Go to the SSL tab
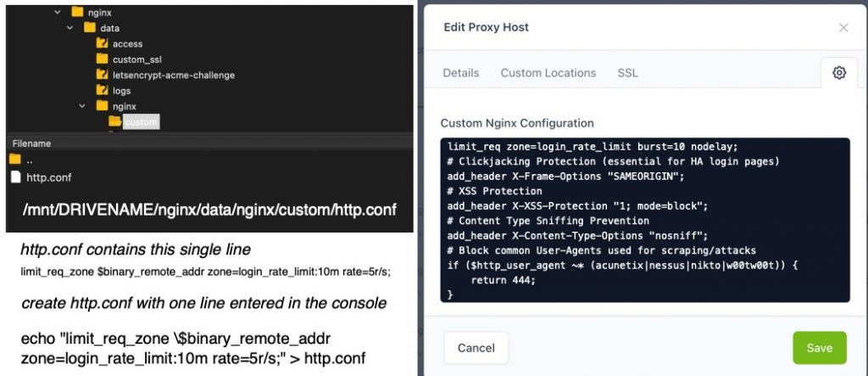Screen dimensions: 868x376 (627, 73)
